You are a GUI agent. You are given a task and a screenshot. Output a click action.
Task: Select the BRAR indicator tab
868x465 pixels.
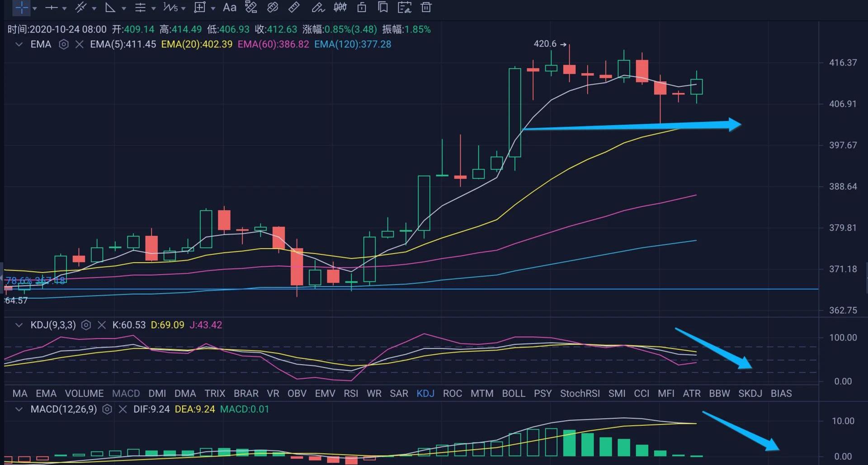246,394
